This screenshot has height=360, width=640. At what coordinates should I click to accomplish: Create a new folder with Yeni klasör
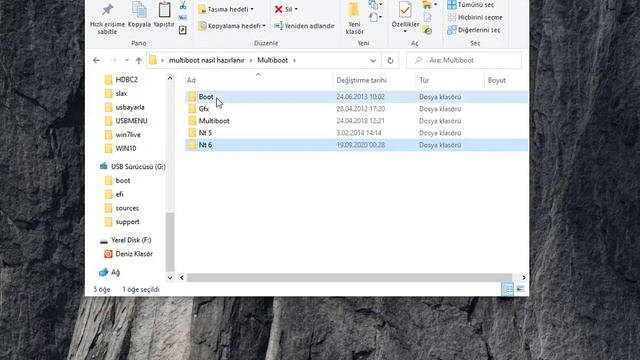point(354,19)
